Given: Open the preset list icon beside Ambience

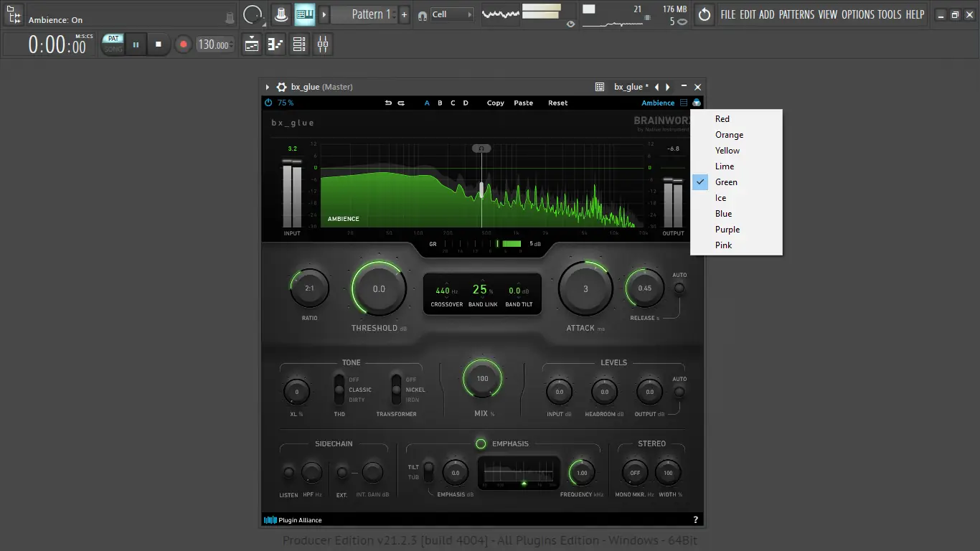Looking at the screenshot, I should (x=684, y=103).
